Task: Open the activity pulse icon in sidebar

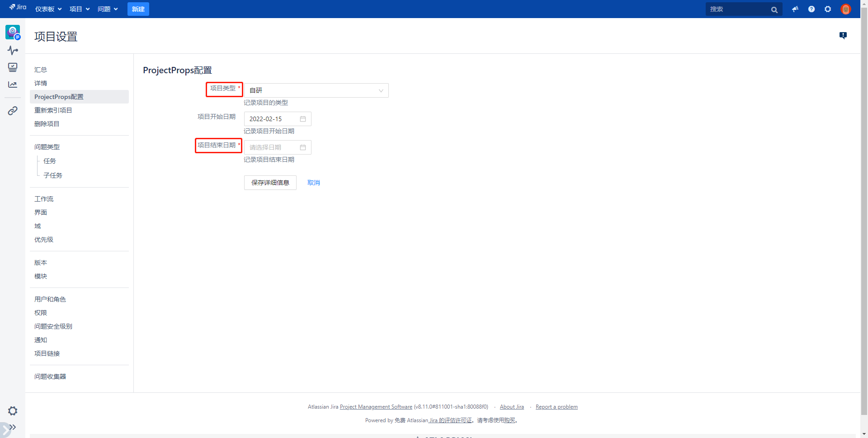Action: pyautogui.click(x=13, y=50)
